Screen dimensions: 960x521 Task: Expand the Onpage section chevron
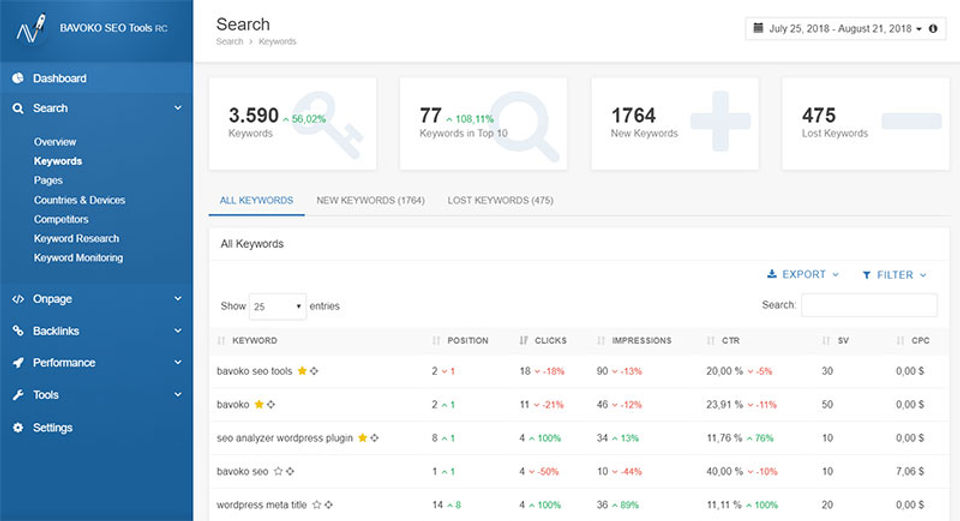pyautogui.click(x=178, y=299)
